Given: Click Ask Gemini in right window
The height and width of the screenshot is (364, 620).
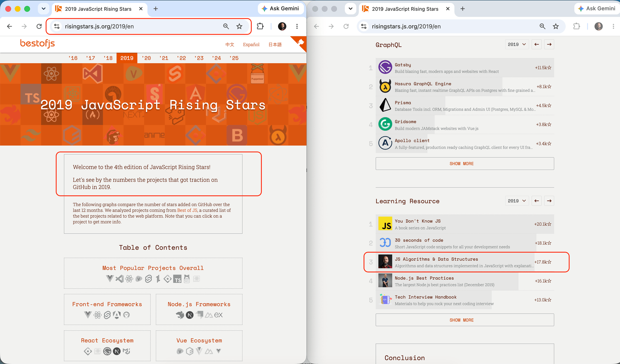Looking at the screenshot, I should coord(597,9).
